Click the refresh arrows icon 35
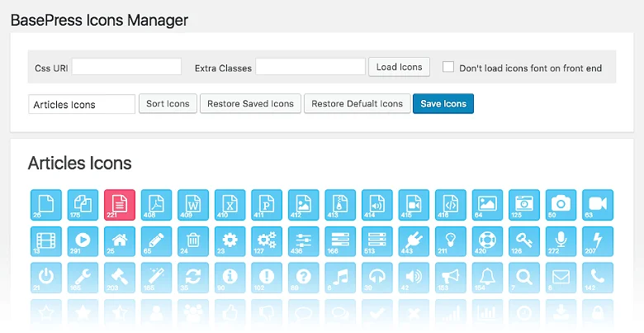 click(x=193, y=278)
